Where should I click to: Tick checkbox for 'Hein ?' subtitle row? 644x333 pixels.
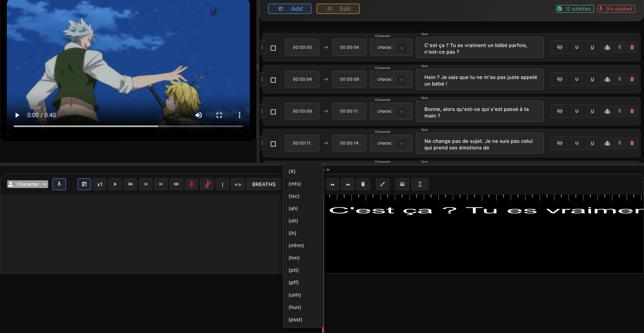[x=273, y=80]
